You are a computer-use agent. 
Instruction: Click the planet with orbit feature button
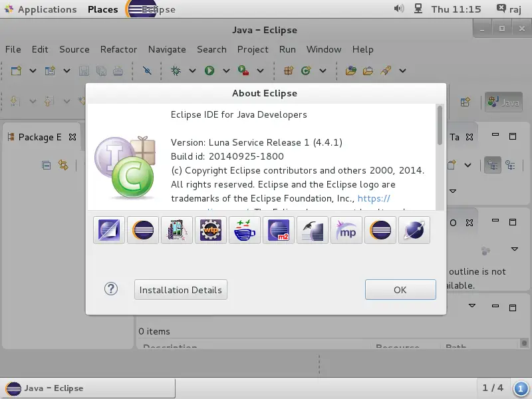click(414, 230)
